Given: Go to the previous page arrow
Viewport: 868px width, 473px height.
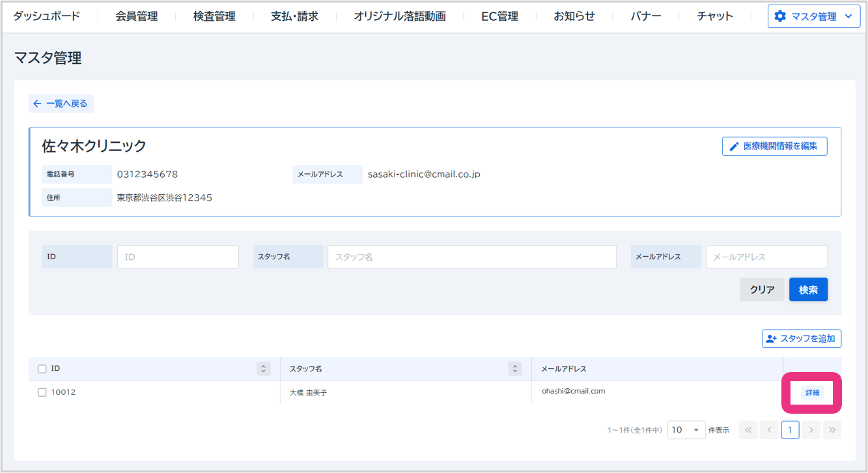Looking at the screenshot, I should tap(769, 430).
